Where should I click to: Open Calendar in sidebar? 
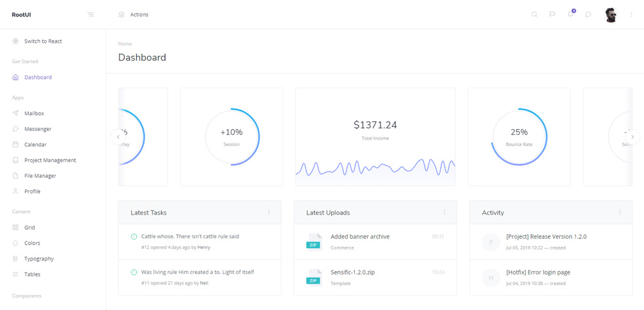pos(35,145)
